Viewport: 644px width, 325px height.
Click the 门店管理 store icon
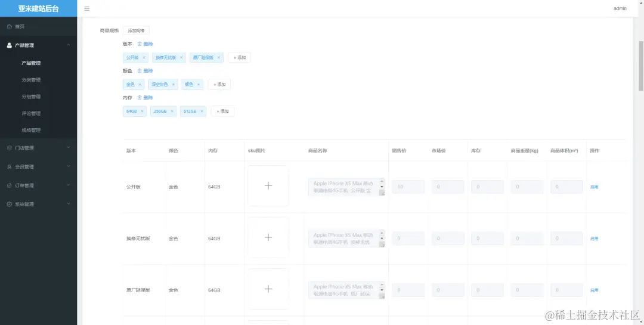[10, 148]
